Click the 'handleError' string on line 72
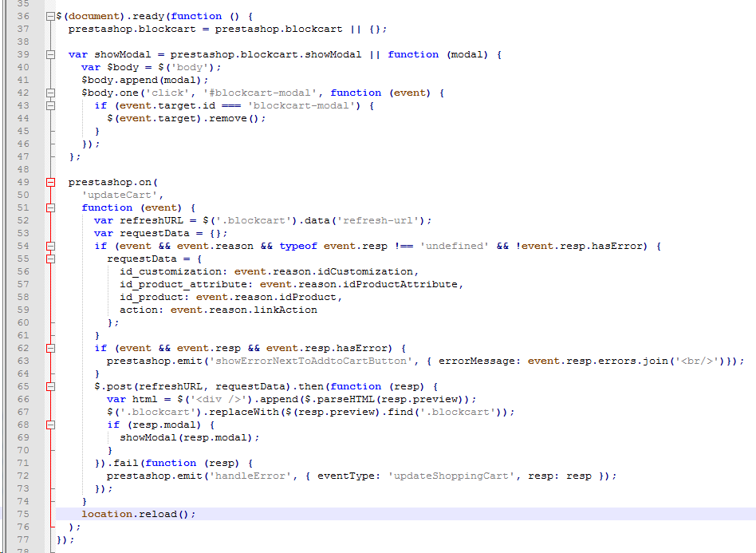756x553 pixels. (250, 476)
